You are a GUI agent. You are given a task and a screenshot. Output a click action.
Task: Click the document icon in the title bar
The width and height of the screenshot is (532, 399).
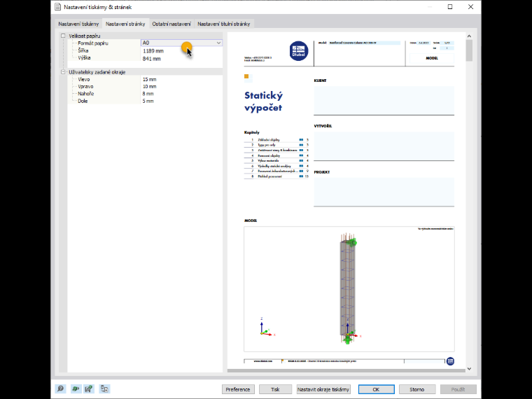[x=57, y=7]
